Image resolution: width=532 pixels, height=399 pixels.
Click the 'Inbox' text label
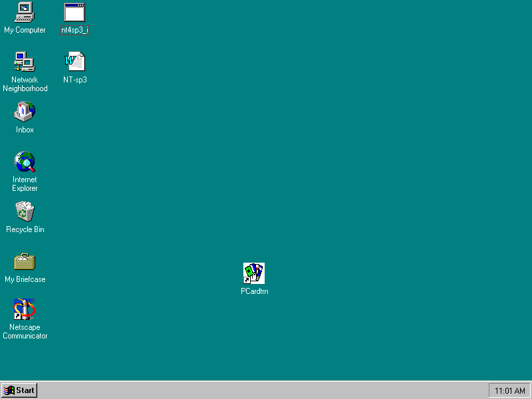tap(25, 130)
